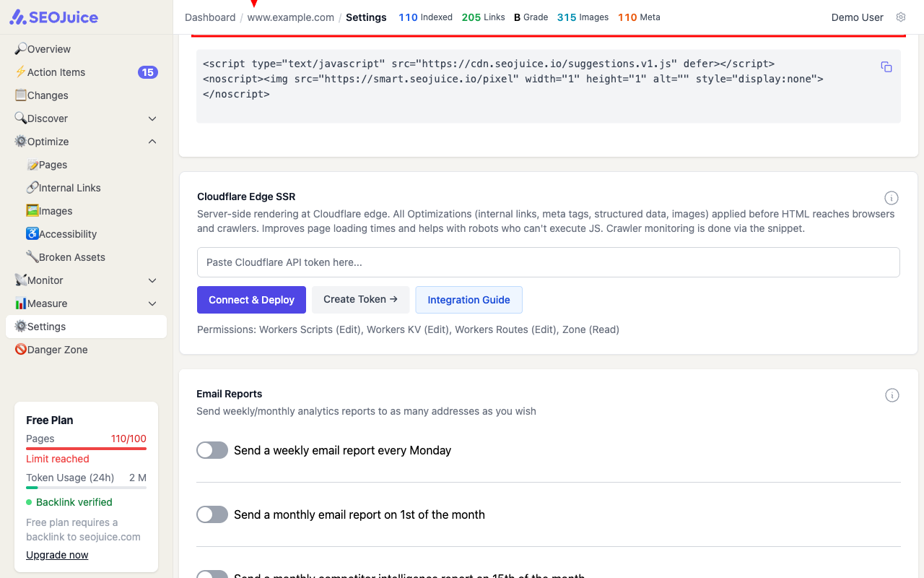Expand the Discover section chevron
924x578 pixels.
click(152, 118)
